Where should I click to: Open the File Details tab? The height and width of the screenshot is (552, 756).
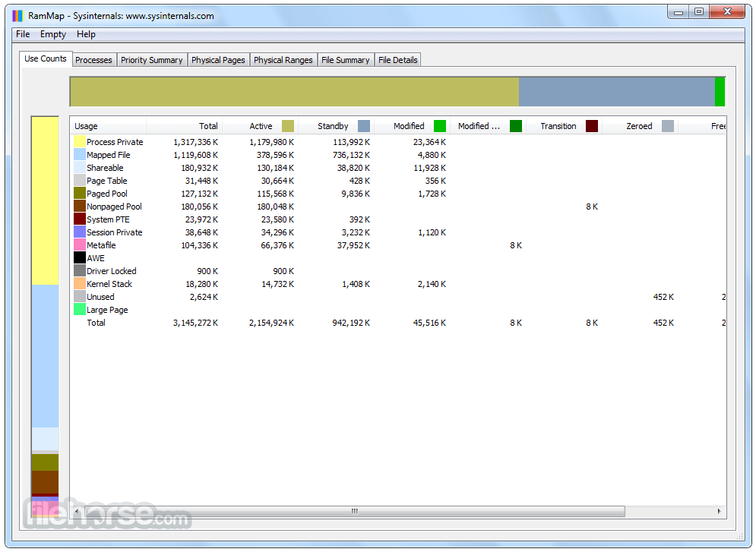[x=398, y=60]
